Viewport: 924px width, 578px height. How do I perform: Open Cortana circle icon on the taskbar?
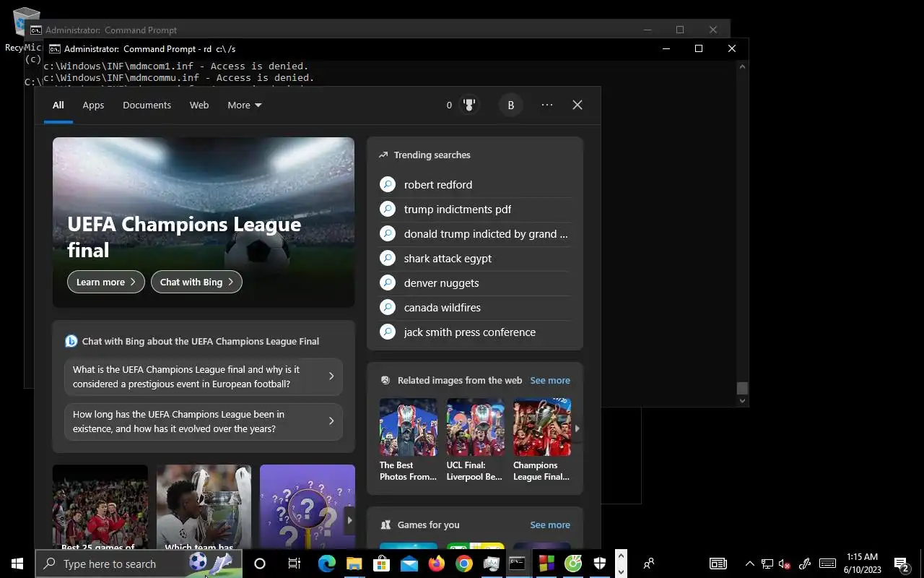(x=260, y=564)
